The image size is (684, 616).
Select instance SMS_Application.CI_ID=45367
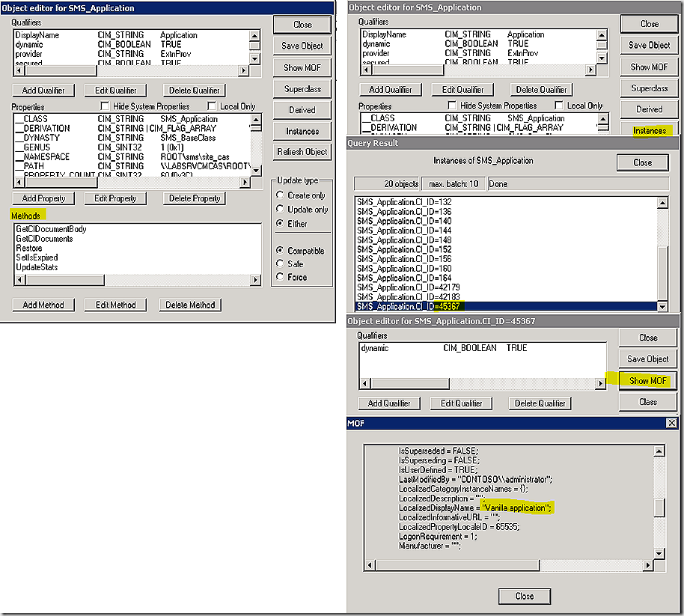pos(507,306)
